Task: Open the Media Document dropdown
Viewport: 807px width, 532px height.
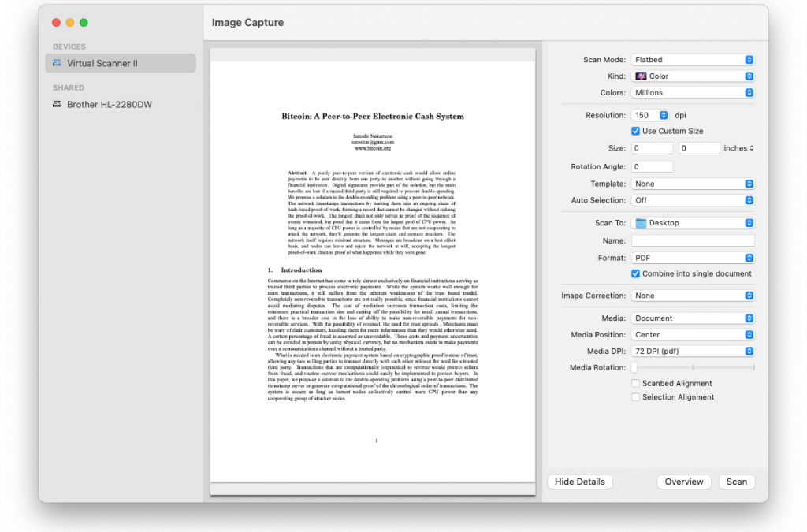Action: pyautogui.click(x=693, y=318)
